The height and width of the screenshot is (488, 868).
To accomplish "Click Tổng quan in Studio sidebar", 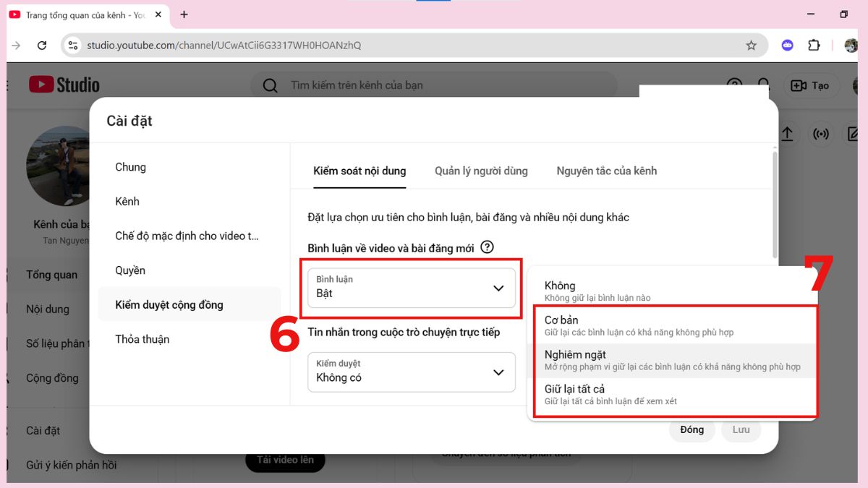I will (x=52, y=275).
